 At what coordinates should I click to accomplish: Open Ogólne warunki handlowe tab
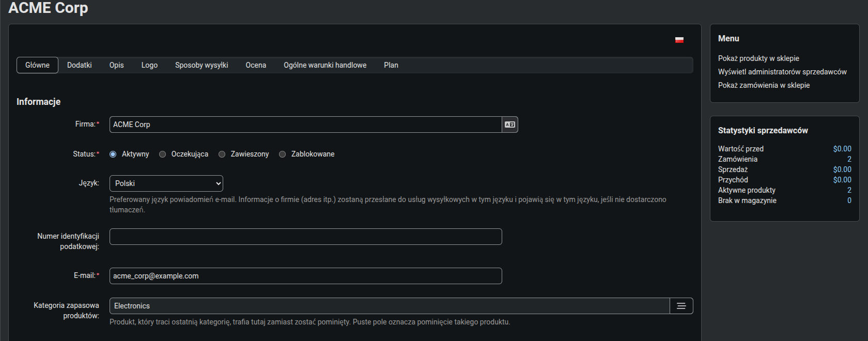325,65
